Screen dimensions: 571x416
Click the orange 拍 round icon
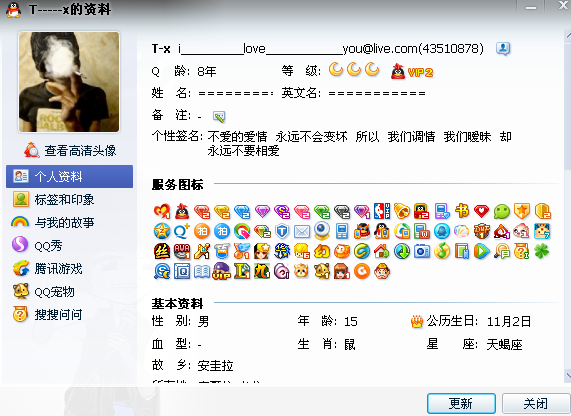point(202,231)
